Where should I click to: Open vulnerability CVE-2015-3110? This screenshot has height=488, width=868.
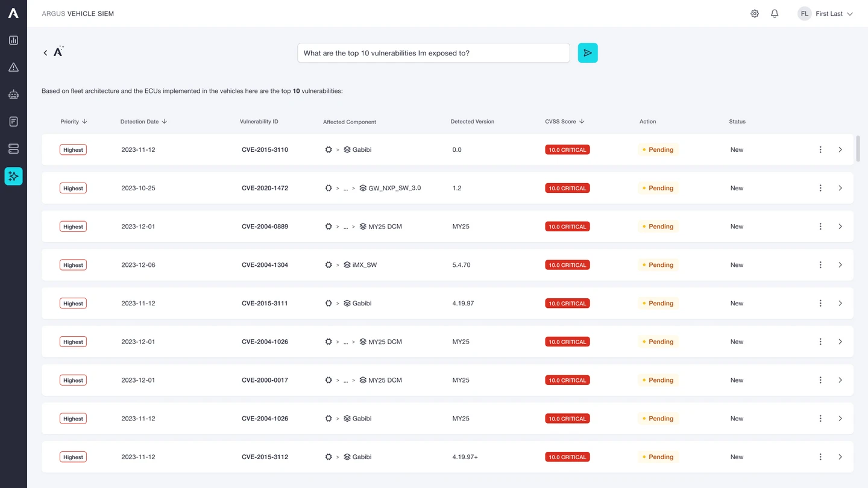point(265,149)
